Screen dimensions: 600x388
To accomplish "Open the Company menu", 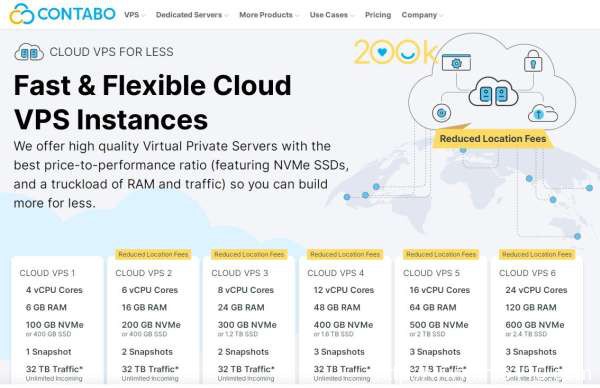I will [422, 15].
